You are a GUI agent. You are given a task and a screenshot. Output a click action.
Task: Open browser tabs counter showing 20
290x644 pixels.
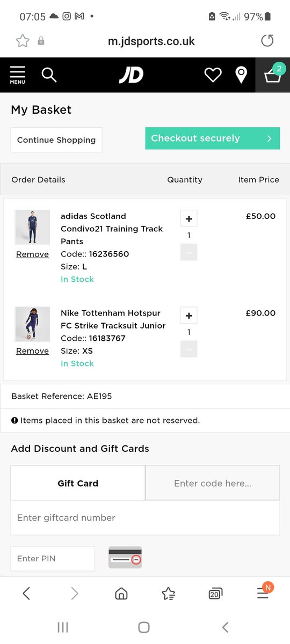215,593
